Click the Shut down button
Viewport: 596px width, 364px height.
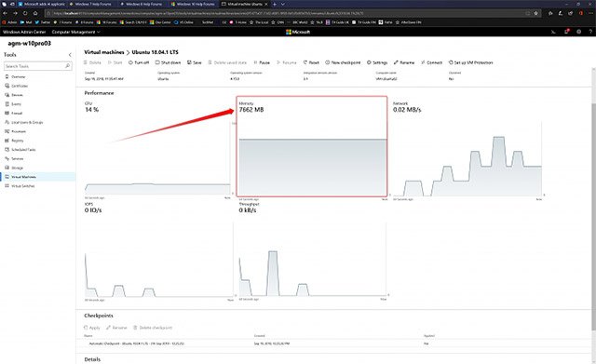168,62
